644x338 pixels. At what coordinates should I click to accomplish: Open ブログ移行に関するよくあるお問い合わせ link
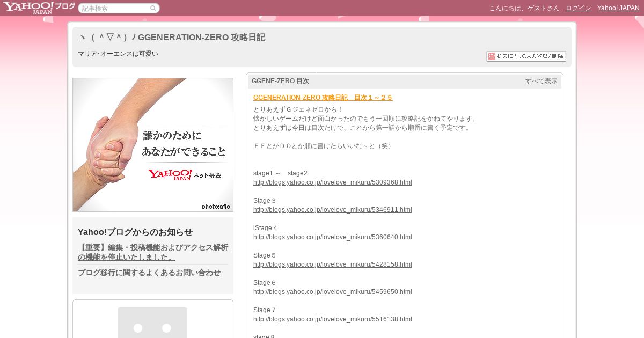[149, 273]
